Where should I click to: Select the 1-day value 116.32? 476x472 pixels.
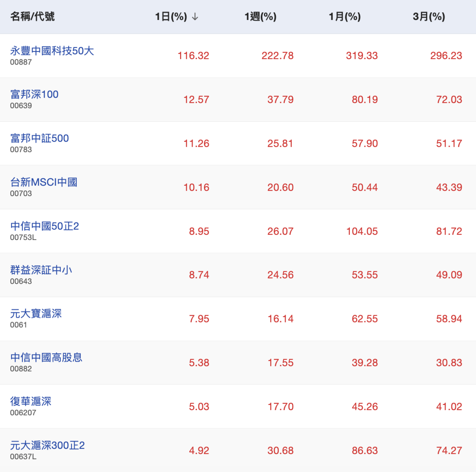193,56
